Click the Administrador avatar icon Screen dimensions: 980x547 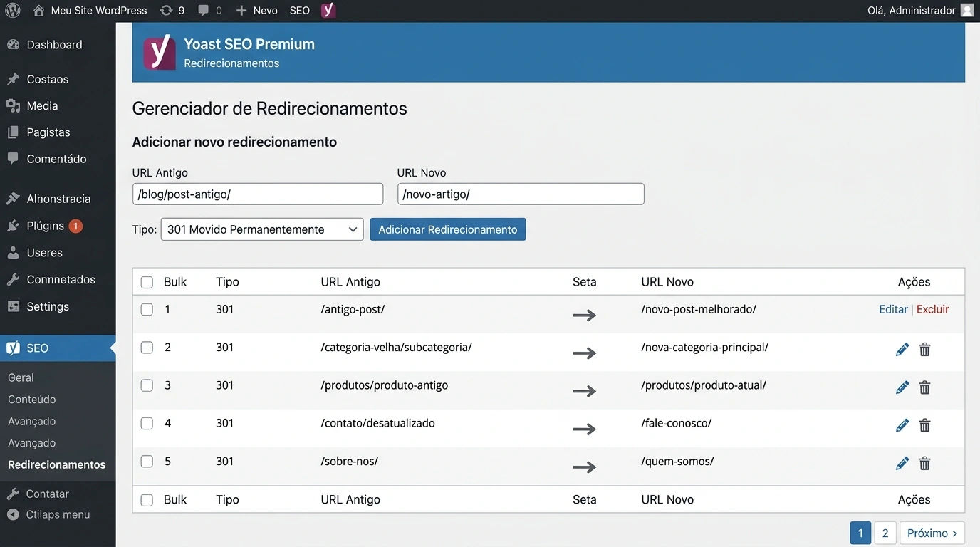(966, 11)
